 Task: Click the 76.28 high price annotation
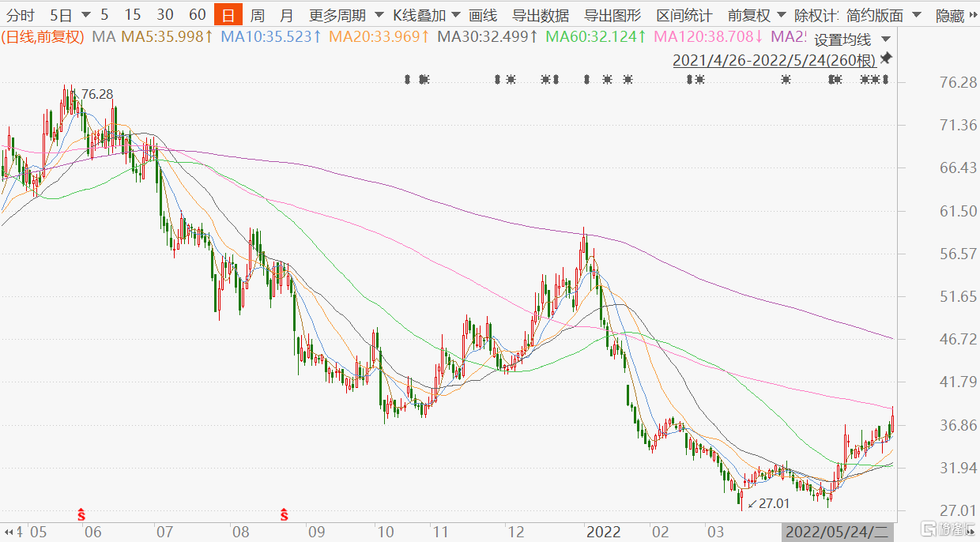pos(96,94)
